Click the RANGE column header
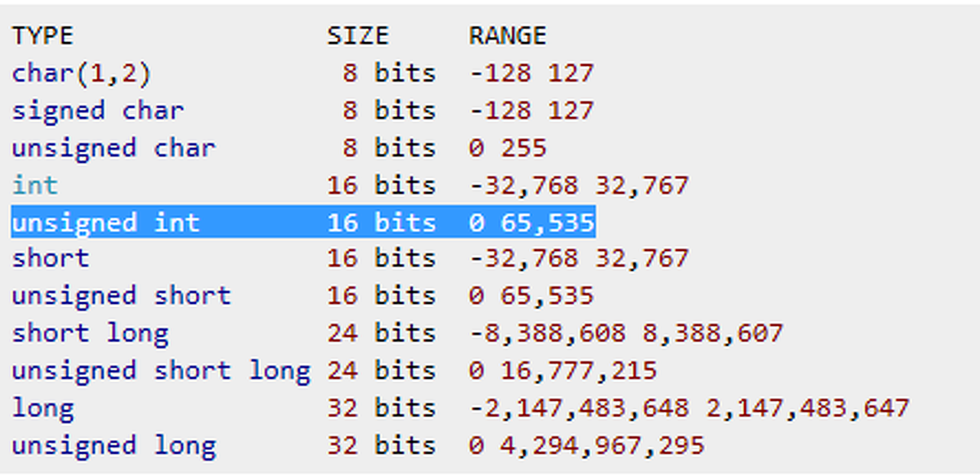The image size is (980, 476). (508, 36)
